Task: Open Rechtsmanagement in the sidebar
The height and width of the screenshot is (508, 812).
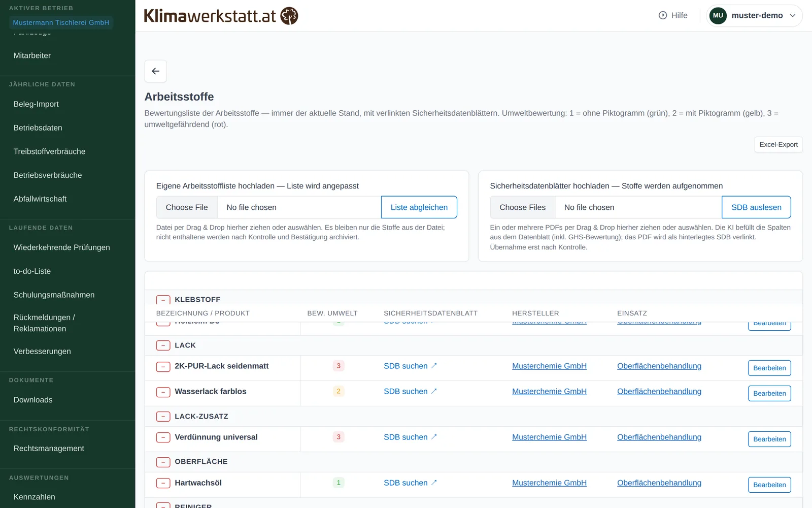Action: click(49, 449)
